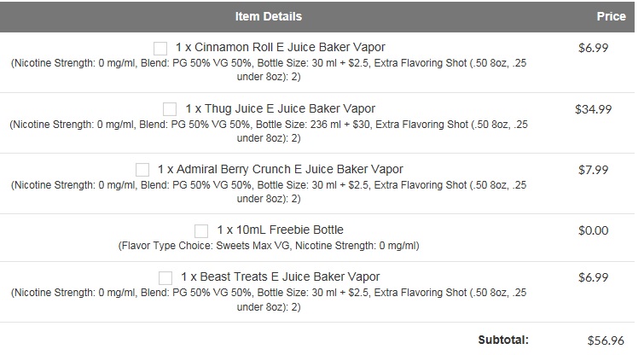Click the Thug Juice E Juice item name

point(278,108)
